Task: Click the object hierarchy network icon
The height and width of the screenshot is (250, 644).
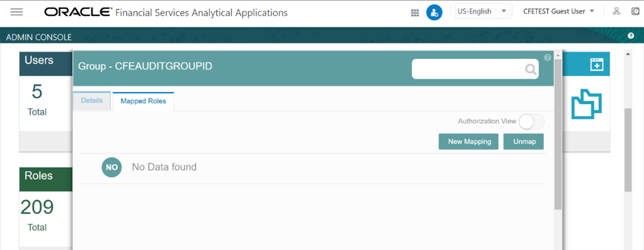Action: [616, 12]
